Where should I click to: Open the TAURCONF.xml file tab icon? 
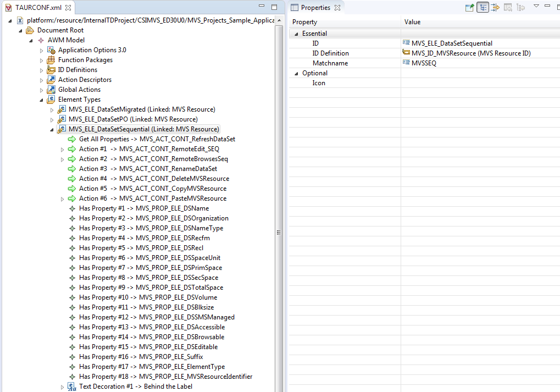point(7,8)
